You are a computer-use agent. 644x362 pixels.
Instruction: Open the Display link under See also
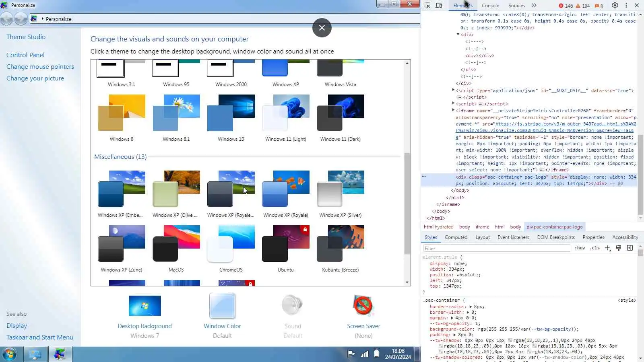(17, 325)
